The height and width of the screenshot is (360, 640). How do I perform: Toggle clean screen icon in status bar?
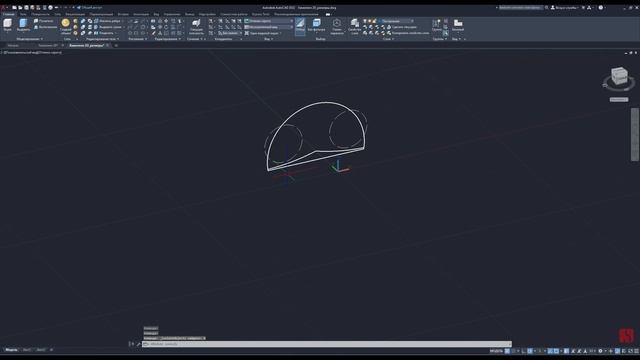(x=630, y=351)
